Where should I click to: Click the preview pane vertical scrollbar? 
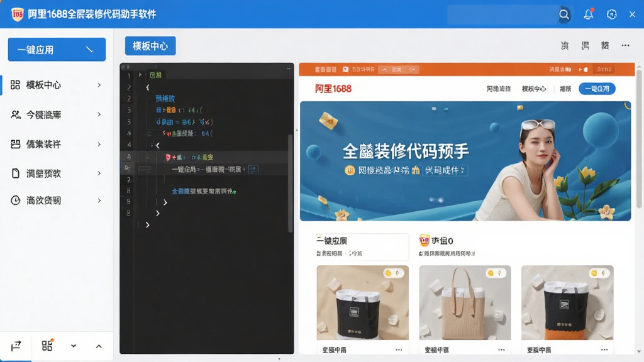pos(639,138)
